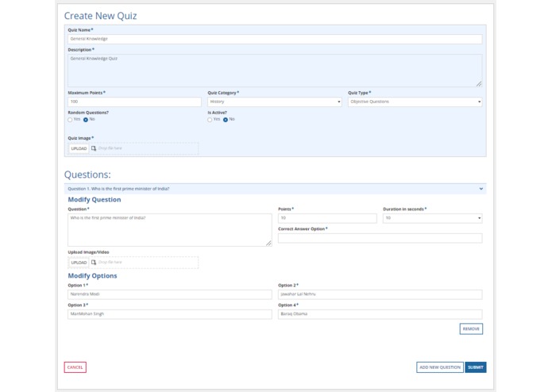Open the Quiz Type dropdown
The height and width of the screenshot is (392, 552).
tap(415, 102)
